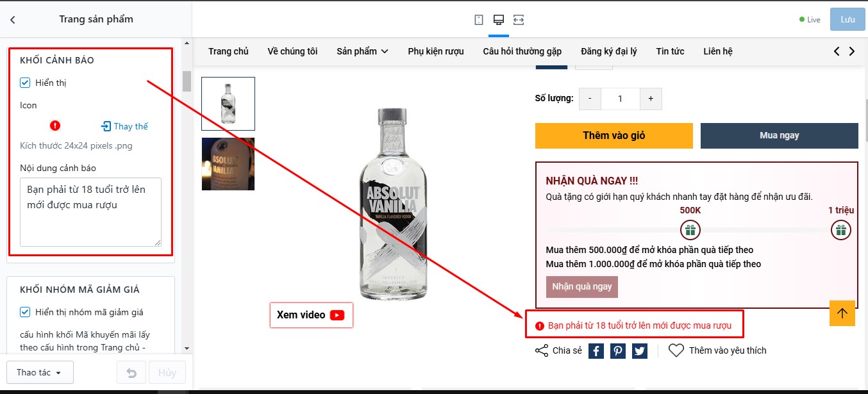Share on Twitter icon
Viewport: 868px width, 394px height.
click(x=639, y=351)
